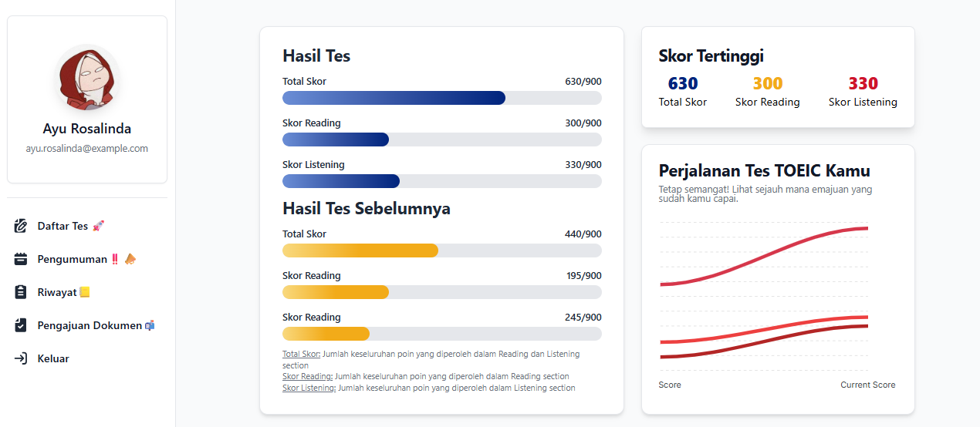Click the Riwayat clipboard icon
This screenshot has height=427, width=980.
(21, 292)
